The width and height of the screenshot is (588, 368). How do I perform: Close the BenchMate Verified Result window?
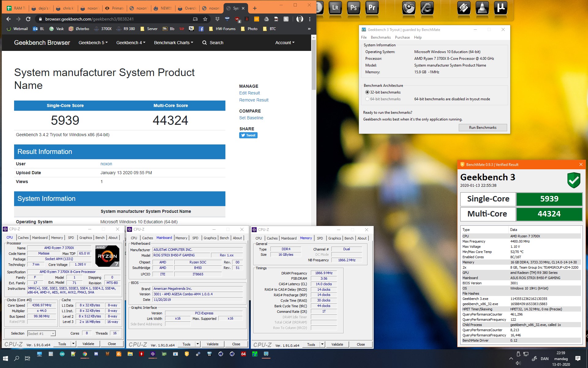click(x=581, y=164)
